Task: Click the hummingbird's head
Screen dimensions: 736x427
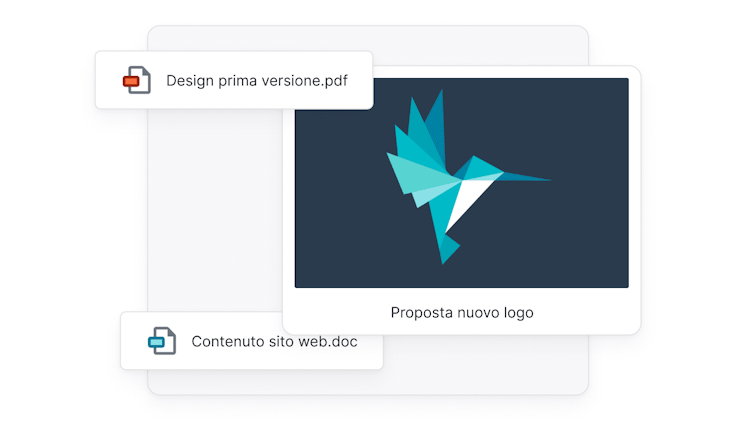Action: coord(484,169)
